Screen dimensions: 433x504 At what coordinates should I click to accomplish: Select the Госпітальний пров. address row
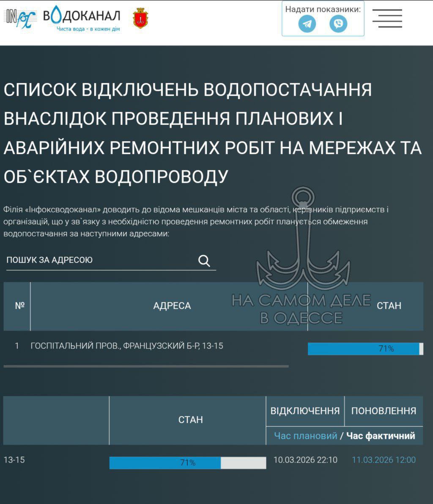127,346
